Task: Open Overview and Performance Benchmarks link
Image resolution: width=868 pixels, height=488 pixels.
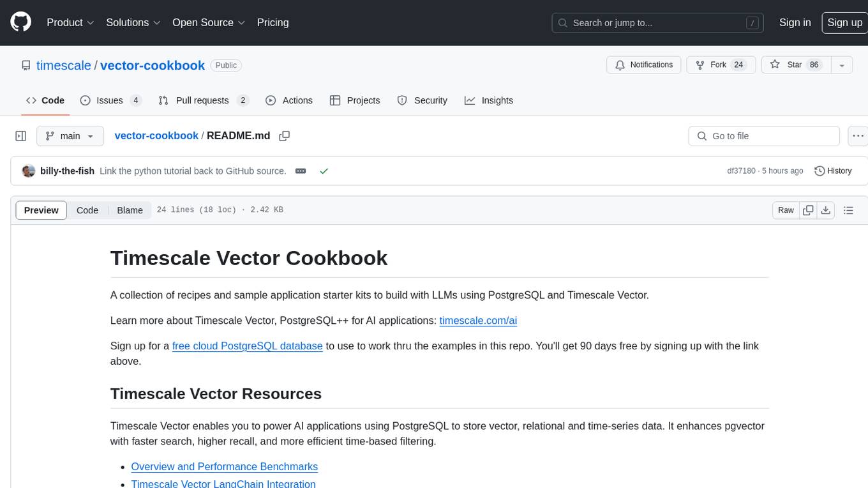Action: (x=224, y=466)
